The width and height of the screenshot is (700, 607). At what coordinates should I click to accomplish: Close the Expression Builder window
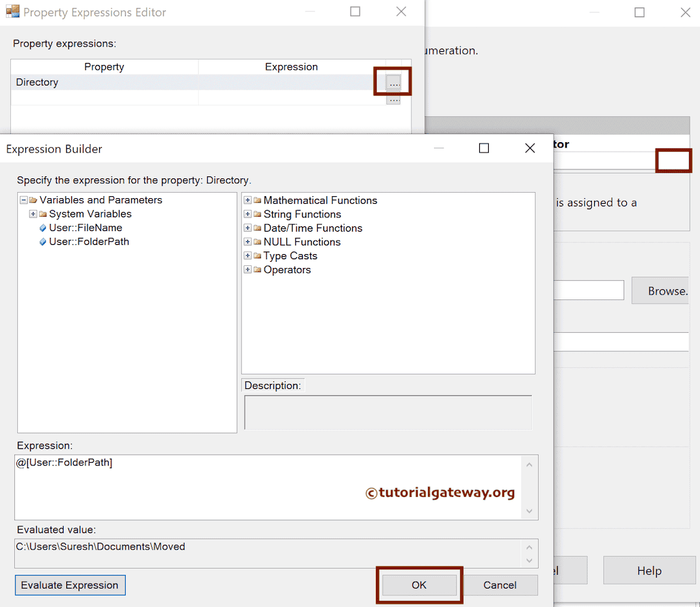click(530, 148)
